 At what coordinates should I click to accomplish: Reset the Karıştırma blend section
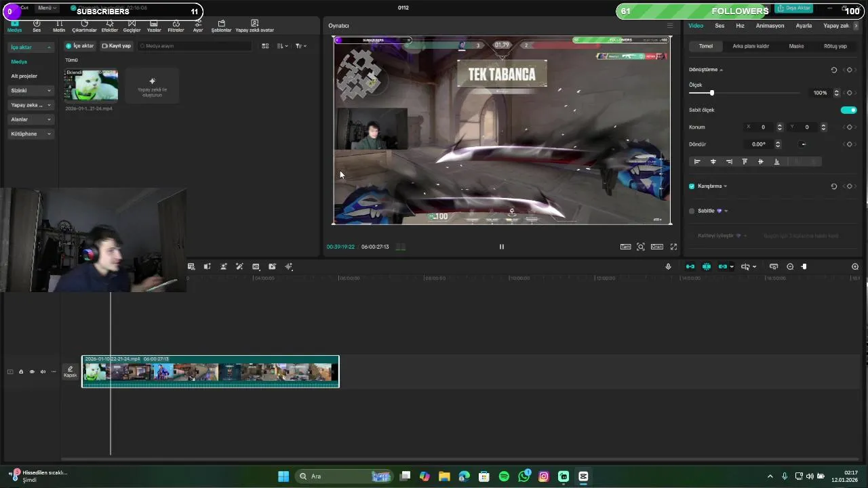click(x=834, y=186)
